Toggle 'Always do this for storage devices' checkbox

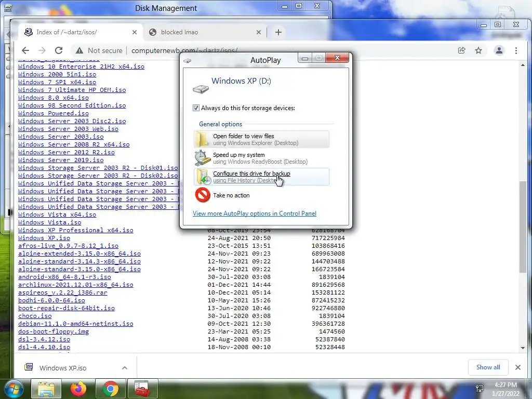click(196, 108)
